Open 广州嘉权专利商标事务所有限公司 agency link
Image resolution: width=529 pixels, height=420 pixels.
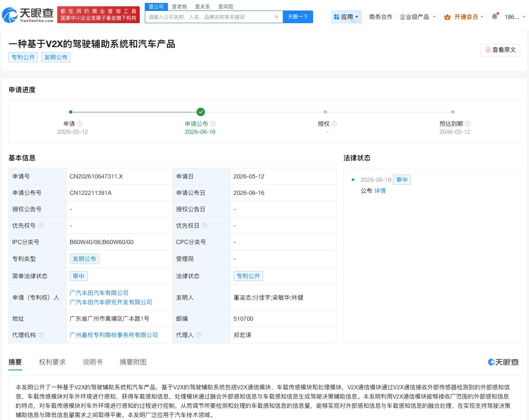point(114,335)
